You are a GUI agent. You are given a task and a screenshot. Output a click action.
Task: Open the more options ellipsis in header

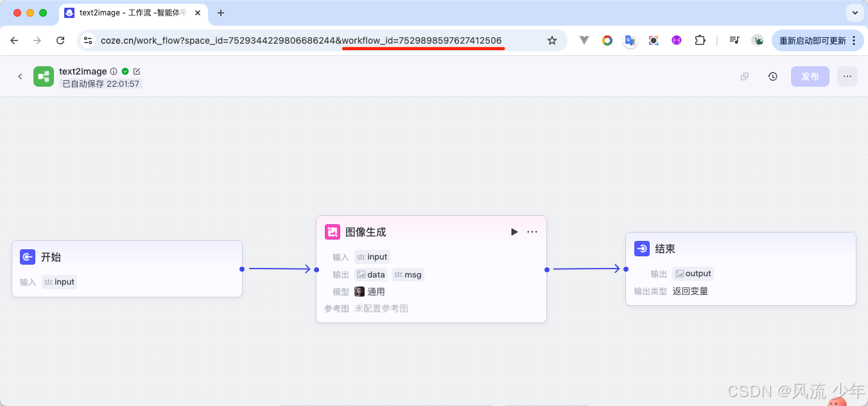point(847,76)
